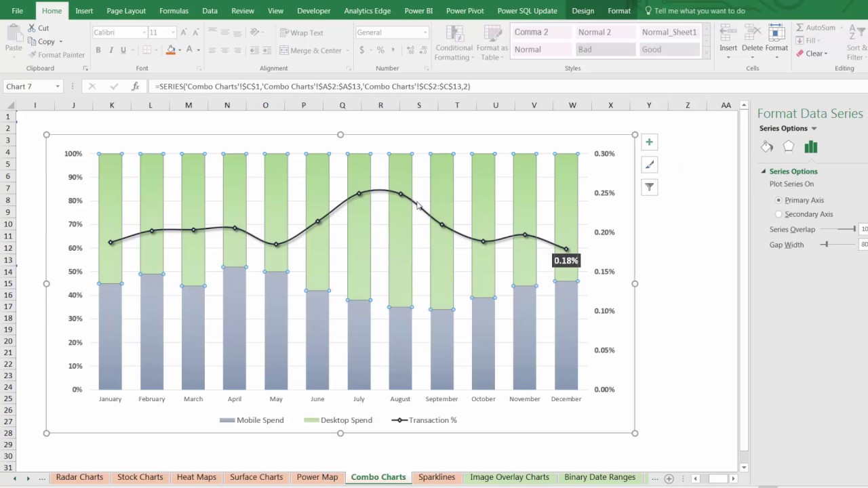The image size is (868, 488).
Task: Collapse the Series Options section triangle
Action: point(764,171)
